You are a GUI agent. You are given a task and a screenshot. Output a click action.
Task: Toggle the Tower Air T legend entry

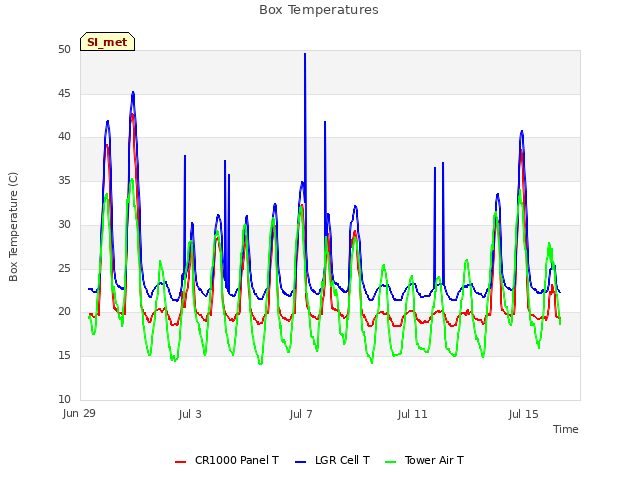click(x=424, y=460)
